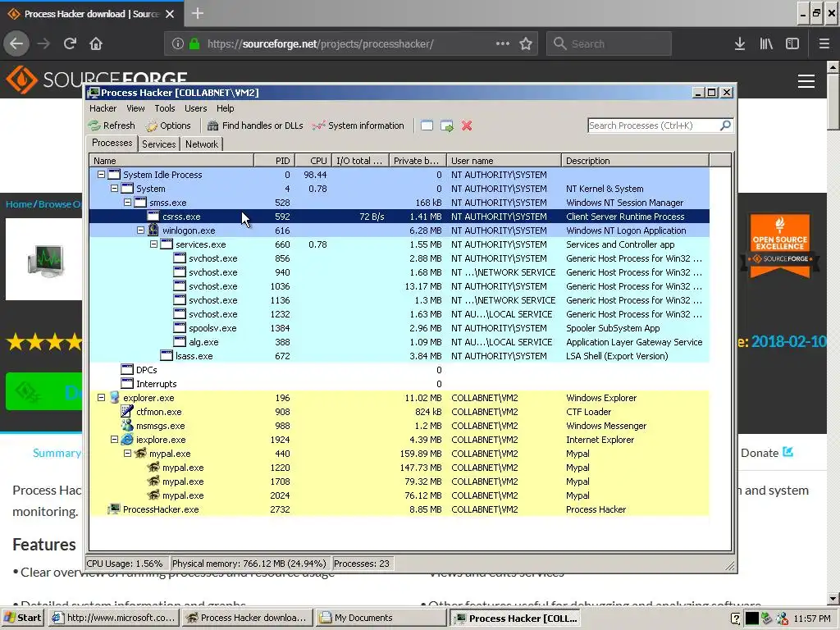
Task: Switch to the Services tab
Action: click(158, 144)
